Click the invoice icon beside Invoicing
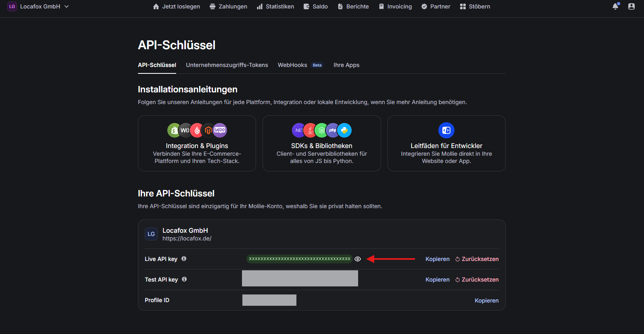 coord(381,6)
